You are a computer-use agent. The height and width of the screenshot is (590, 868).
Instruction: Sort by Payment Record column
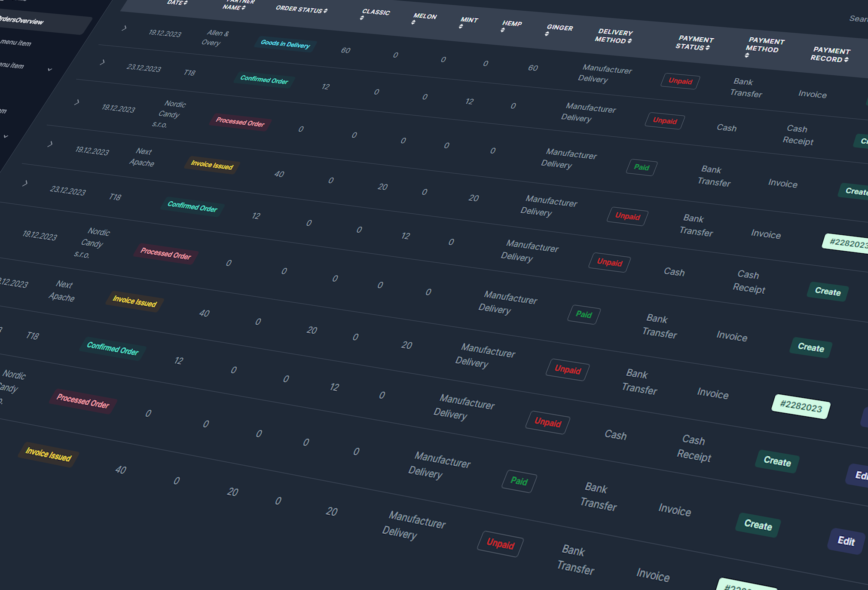[830, 55]
